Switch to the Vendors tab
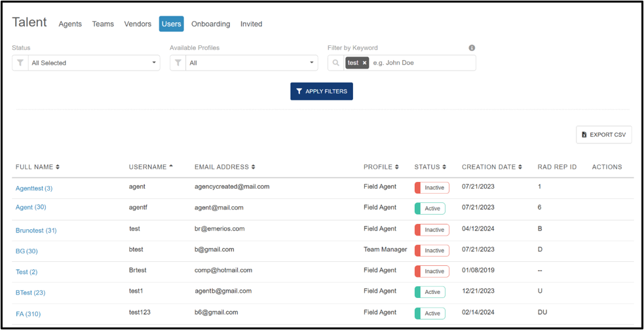This screenshot has width=644, height=330. pyautogui.click(x=138, y=24)
